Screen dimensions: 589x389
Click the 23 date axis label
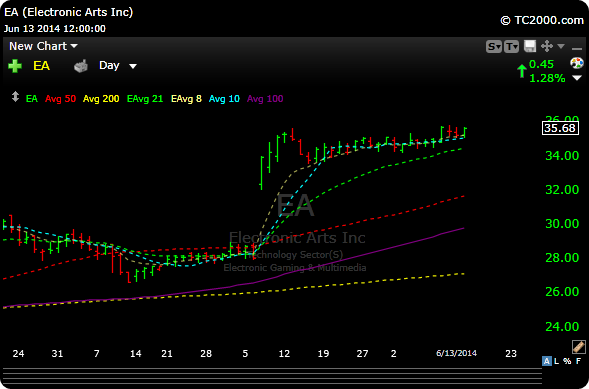(511, 353)
